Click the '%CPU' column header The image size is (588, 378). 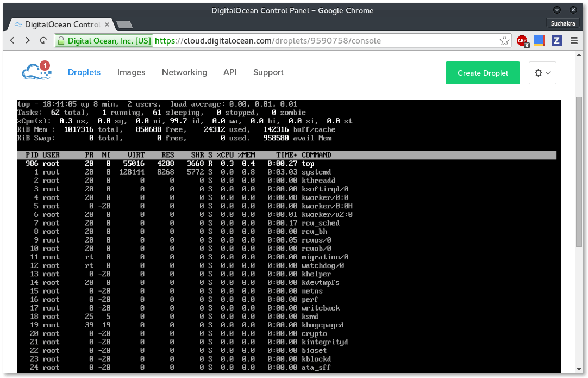[225, 155]
